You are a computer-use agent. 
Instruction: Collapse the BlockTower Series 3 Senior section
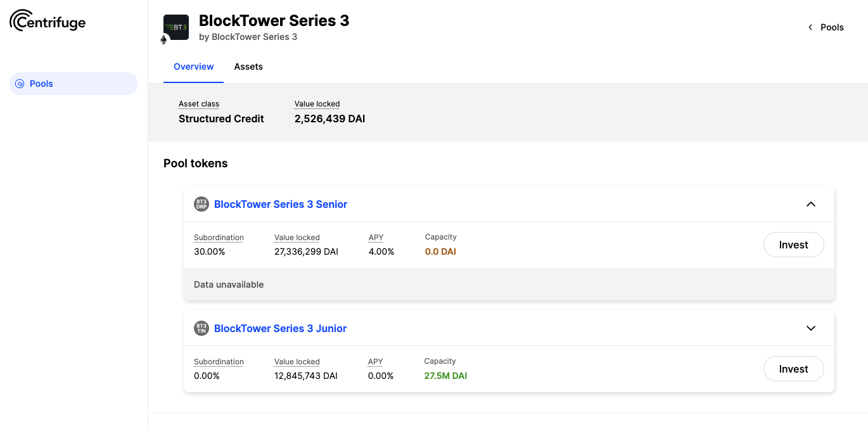pos(811,204)
